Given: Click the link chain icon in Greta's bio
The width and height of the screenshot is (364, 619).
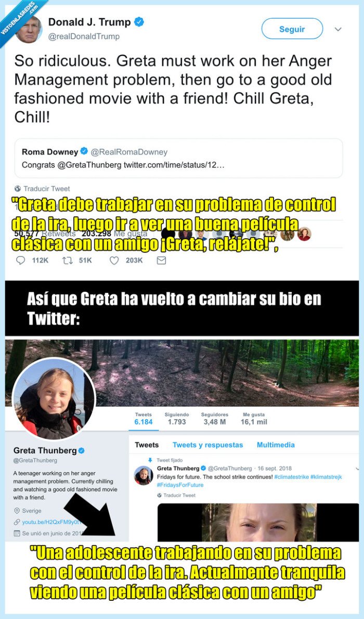Looking at the screenshot, I should point(17,522).
